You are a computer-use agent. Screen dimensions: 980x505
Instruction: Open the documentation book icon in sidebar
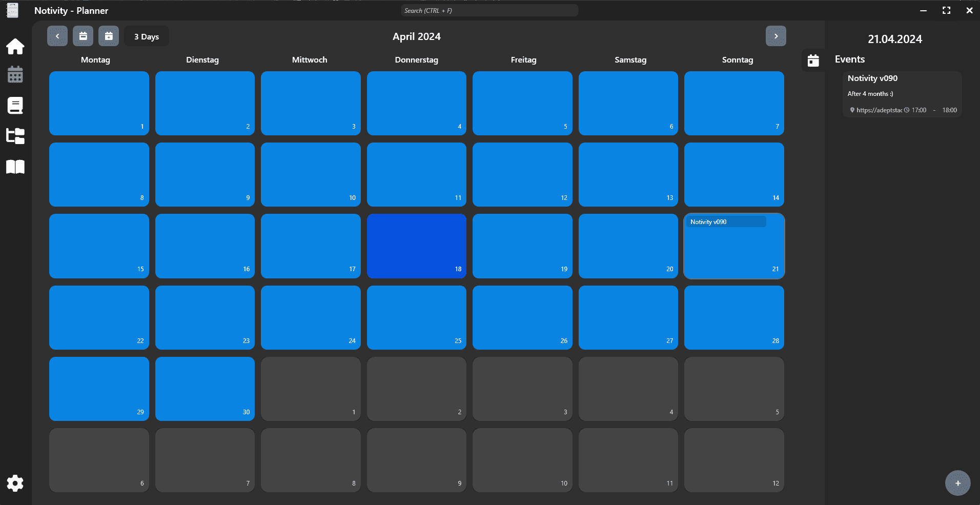pyautogui.click(x=15, y=167)
